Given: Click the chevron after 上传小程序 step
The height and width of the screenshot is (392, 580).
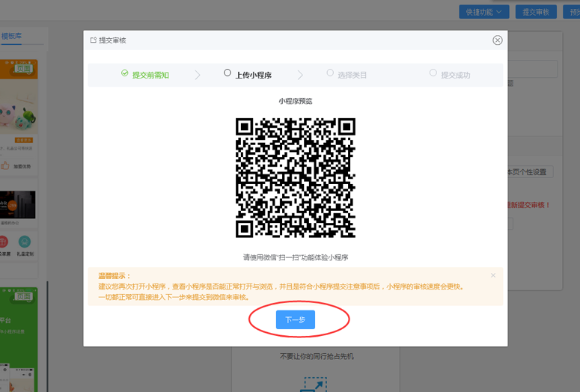Looking at the screenshot, I should click(300, 75).
